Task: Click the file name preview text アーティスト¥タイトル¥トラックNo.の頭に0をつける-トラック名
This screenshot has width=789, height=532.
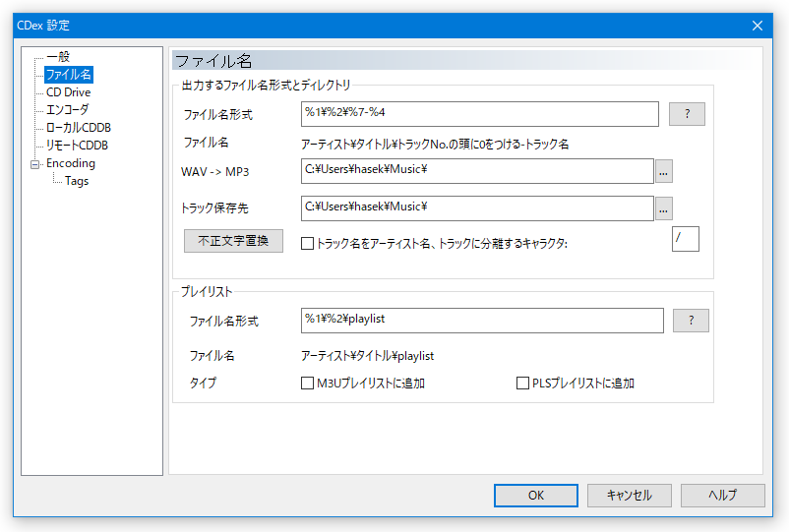Action: click(435, 145)
